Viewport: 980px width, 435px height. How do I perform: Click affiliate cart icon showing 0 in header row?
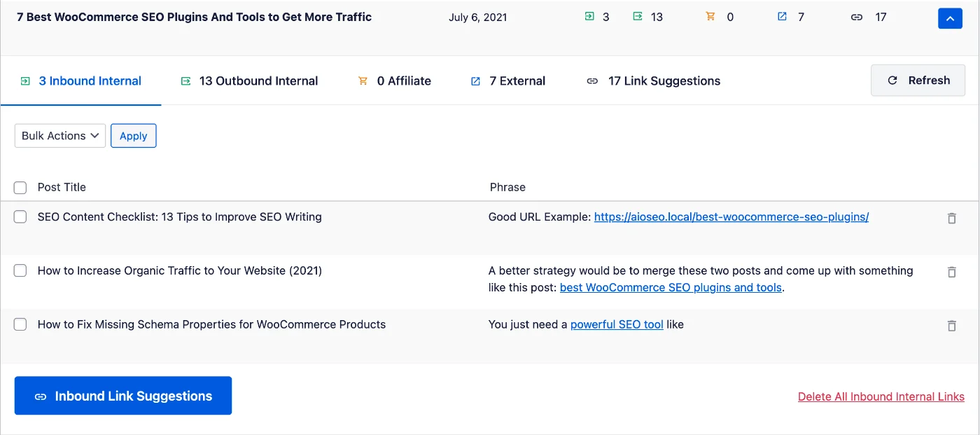coord(710,17)
